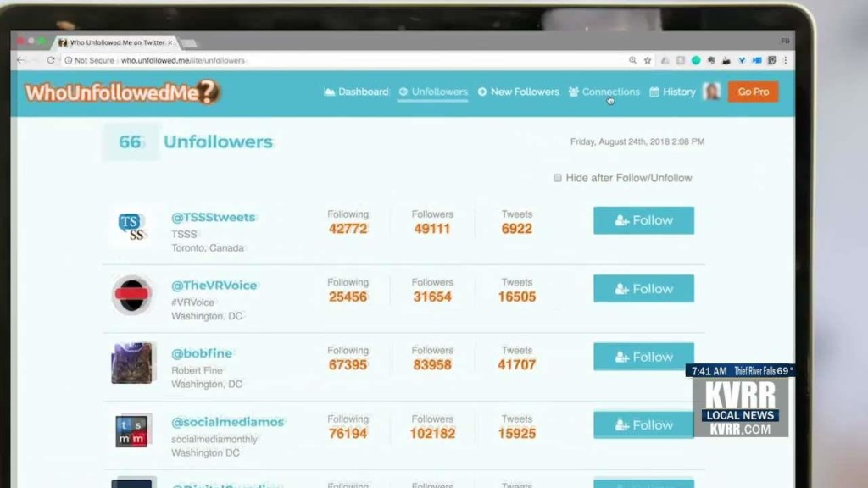
Task: Click the profile avatar in header
Action: pos(711,91)
